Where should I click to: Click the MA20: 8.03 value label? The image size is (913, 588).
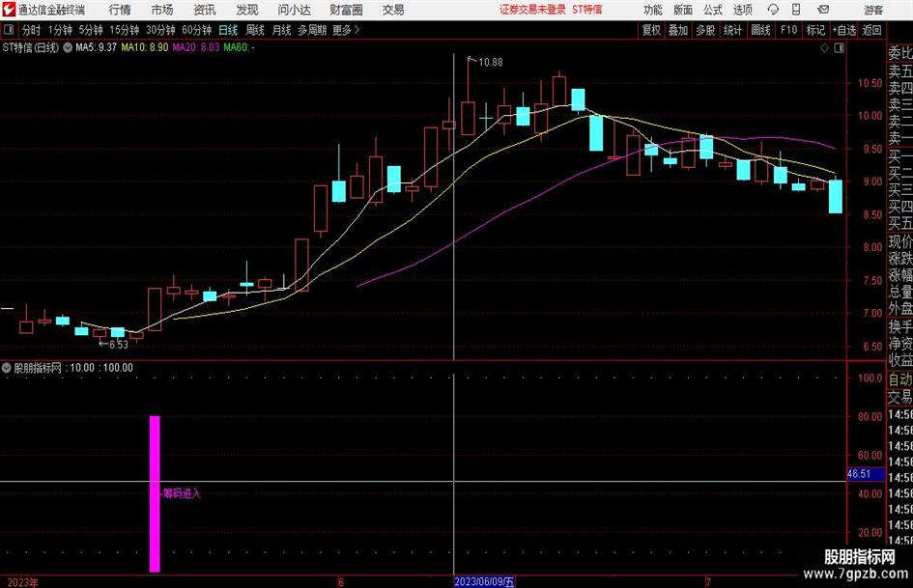coord(195,47)
